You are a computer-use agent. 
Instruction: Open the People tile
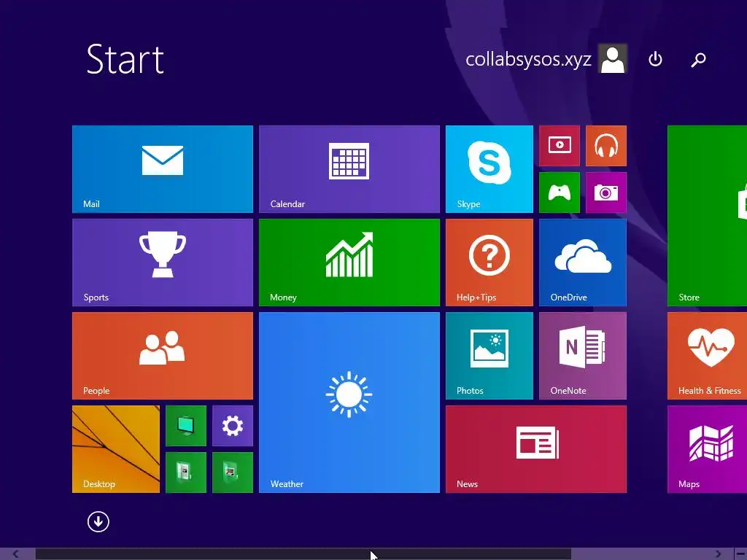(x=163, y=356)
